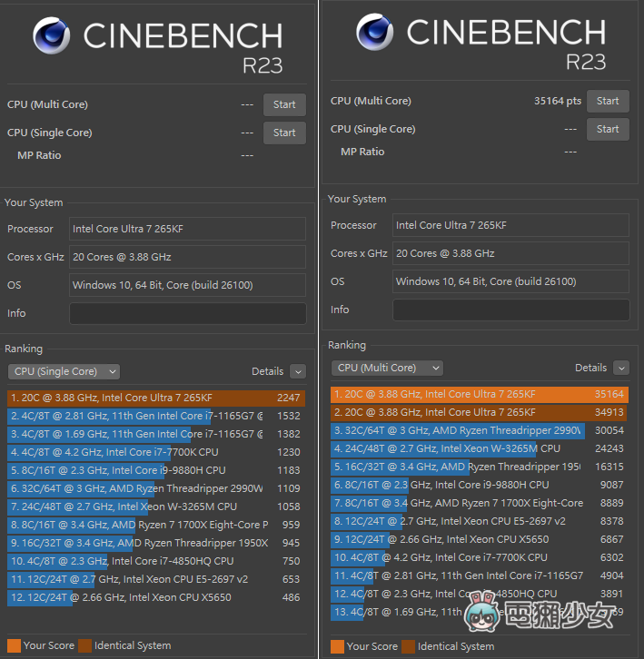Click Your Score orange swatch in right window
The image size is (644, 659).
tap(337, 646)
